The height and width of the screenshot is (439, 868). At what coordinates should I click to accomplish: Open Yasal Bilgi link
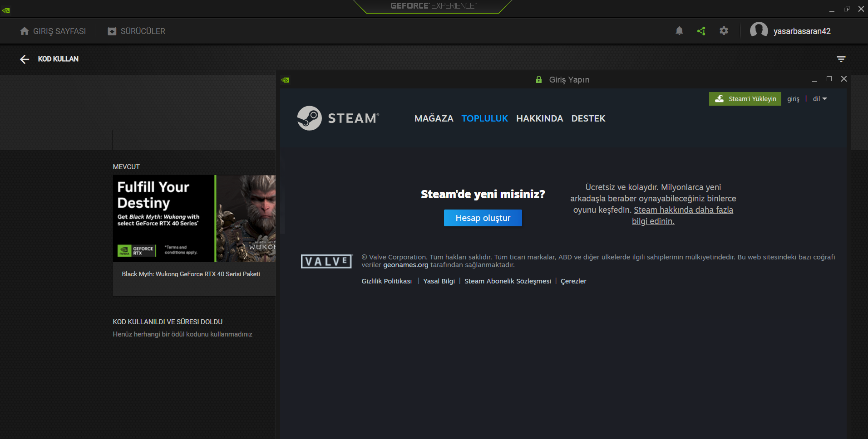pos(439,281)
